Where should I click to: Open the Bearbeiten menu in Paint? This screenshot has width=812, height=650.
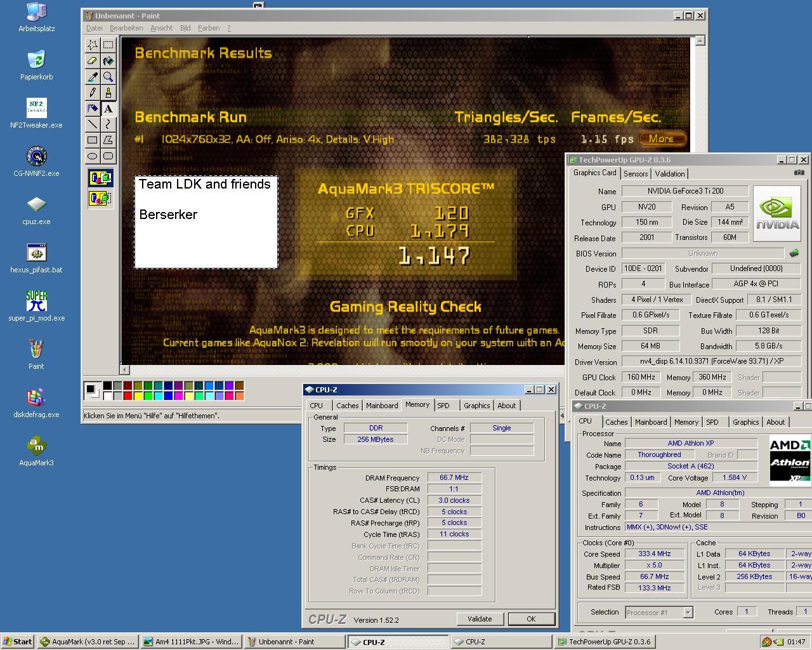(126, 28)
